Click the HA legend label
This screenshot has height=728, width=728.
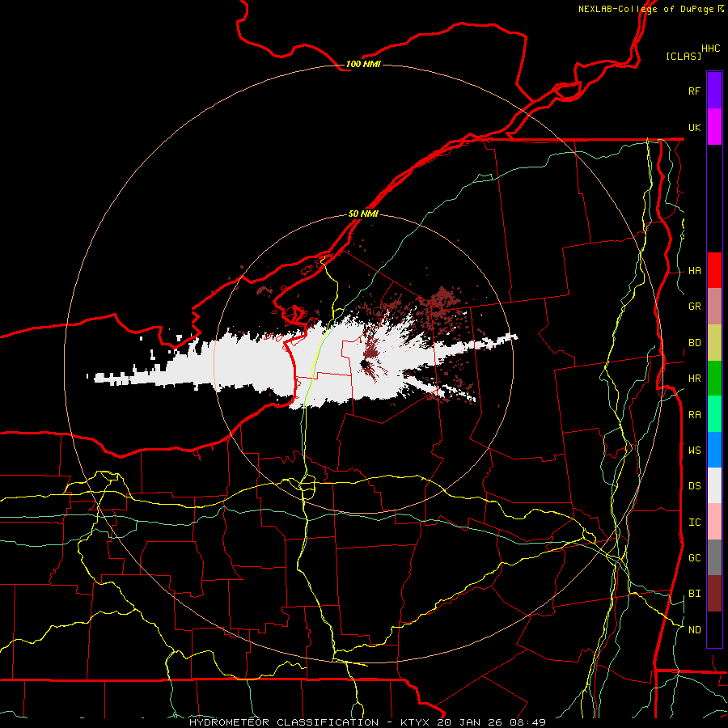pos(694,271)
